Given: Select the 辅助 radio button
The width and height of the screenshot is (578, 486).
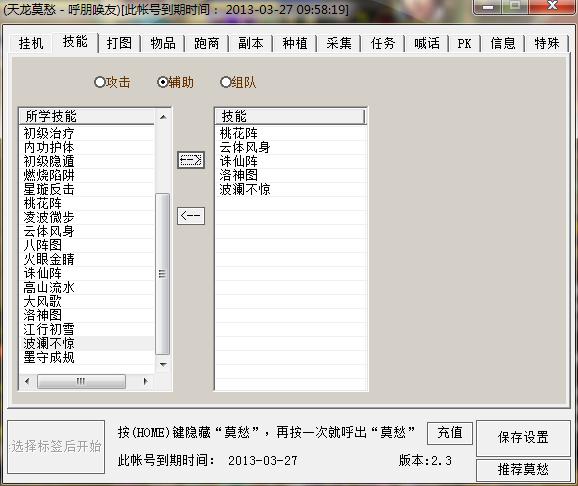Looking at the screenshot, I should pos(175,82).
